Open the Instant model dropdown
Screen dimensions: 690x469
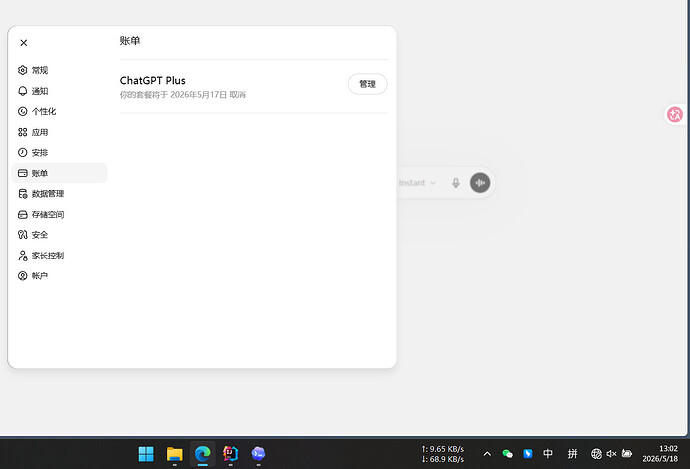[417, 183]
